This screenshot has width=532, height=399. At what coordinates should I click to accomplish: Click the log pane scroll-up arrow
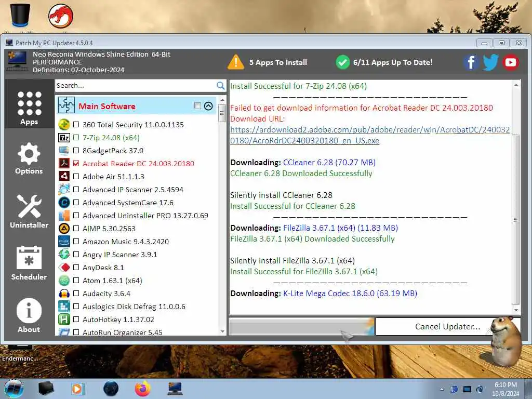coord(516,85)
